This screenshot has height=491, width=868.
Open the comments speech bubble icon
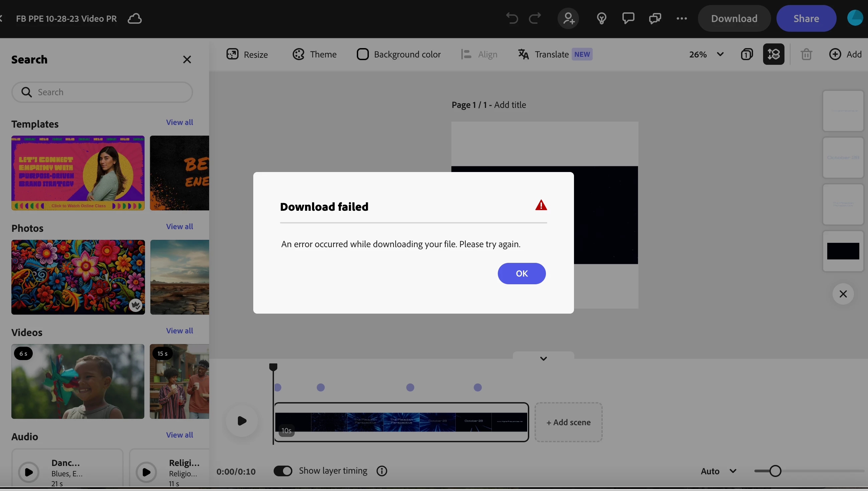pyautogui.click(x=628, y=18)
